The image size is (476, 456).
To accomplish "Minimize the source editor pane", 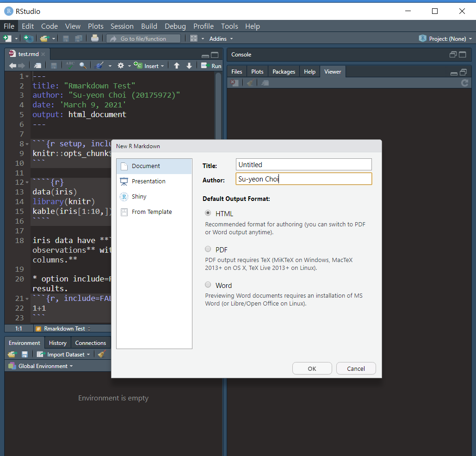I will click(x=205, y=56).
